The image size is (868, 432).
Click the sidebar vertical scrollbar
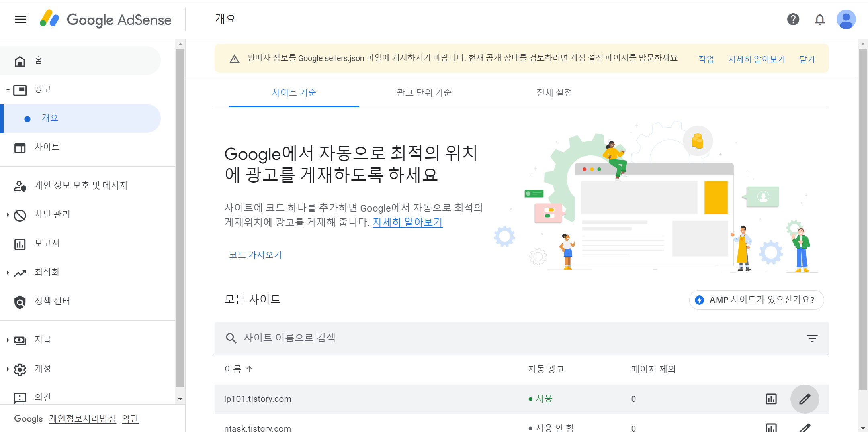click(x=180, y=218)
